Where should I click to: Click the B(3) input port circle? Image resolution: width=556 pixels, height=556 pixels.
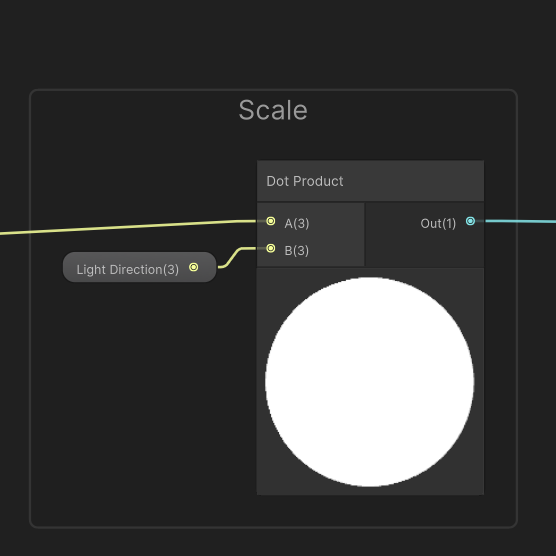coord(271,248)
